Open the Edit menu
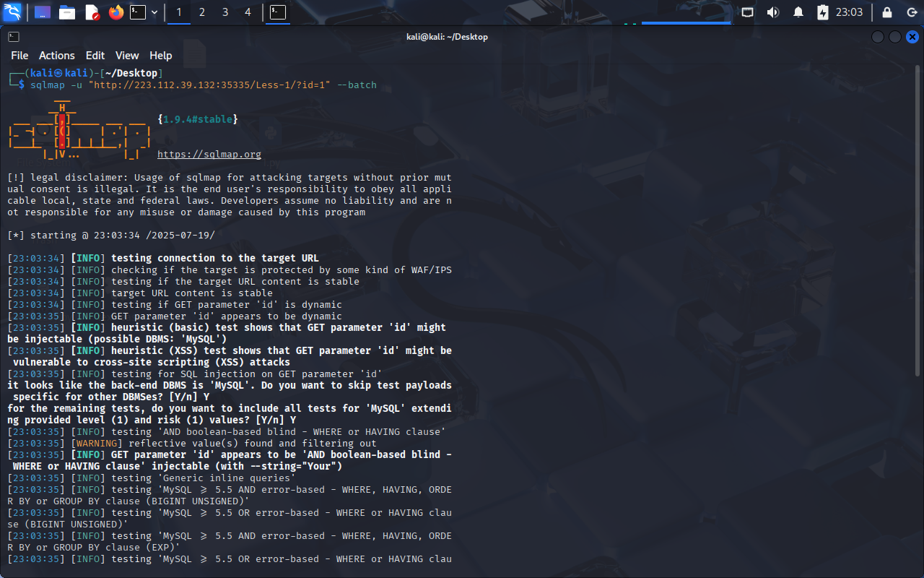Screen dimensions: 924x578 point(95,56)
